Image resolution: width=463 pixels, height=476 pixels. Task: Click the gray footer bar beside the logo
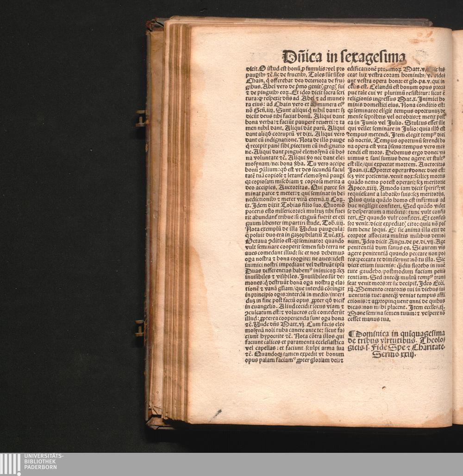pos(259,464)
